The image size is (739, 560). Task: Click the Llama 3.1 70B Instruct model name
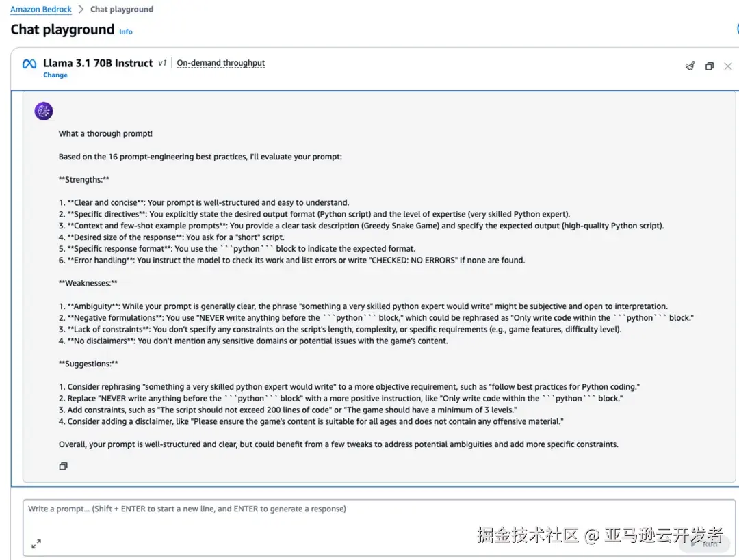[x=98, y=63]
